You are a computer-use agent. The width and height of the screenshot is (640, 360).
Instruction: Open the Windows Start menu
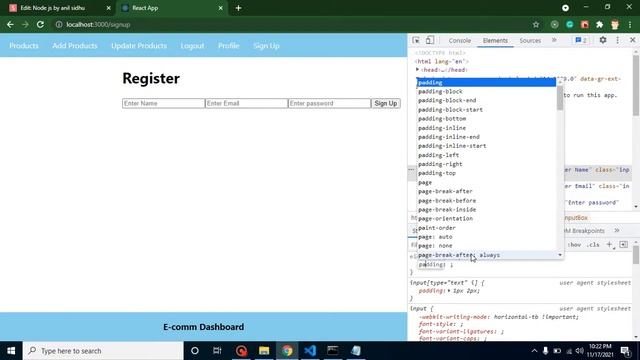[11, 351]
